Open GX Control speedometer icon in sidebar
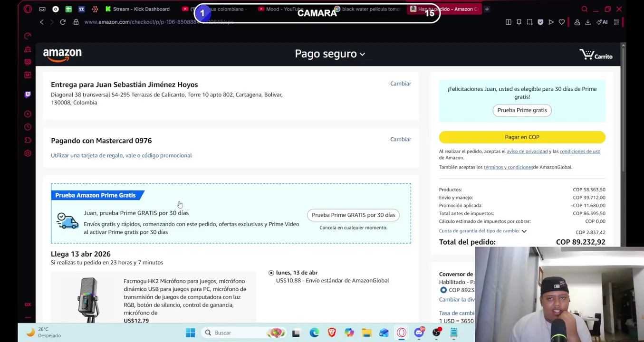 [28, 36]
